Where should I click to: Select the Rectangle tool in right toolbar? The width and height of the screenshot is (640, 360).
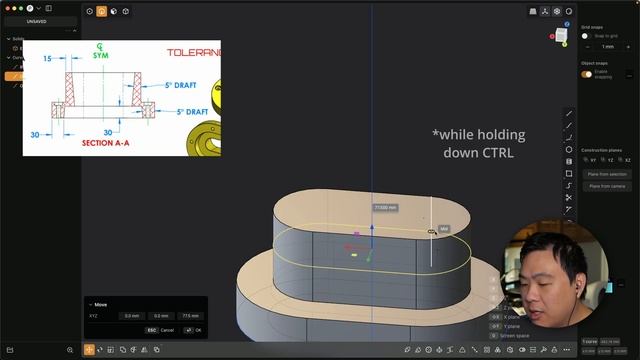pos(569,173)
